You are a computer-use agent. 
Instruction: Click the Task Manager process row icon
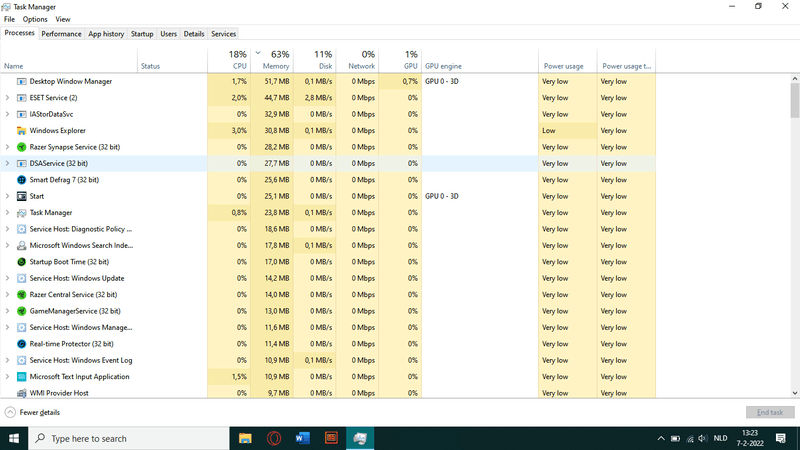(21, 213)
